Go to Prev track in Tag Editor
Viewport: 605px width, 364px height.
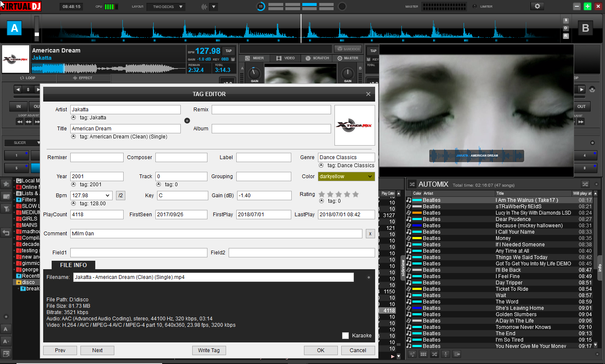60,350
